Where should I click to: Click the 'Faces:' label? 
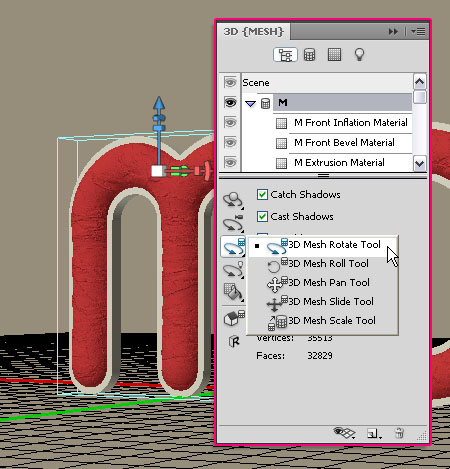[x=270, y=356]
